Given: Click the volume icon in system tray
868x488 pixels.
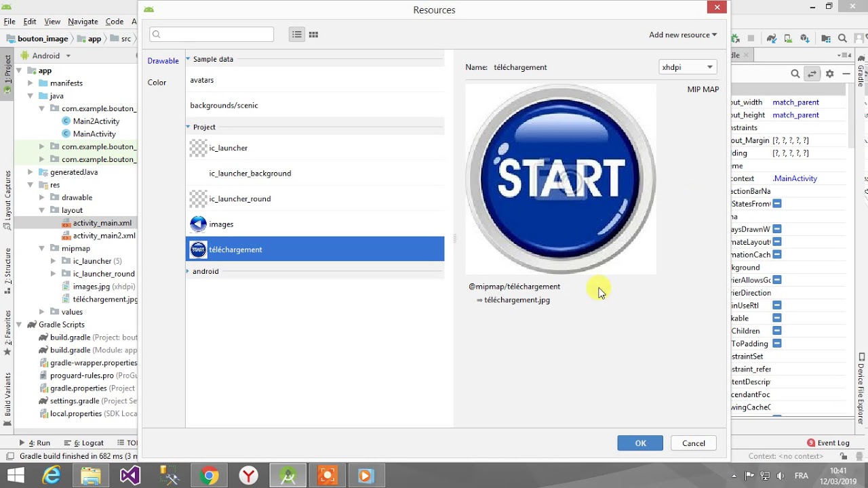Looking at the screenshot, I should coord(781,476).
